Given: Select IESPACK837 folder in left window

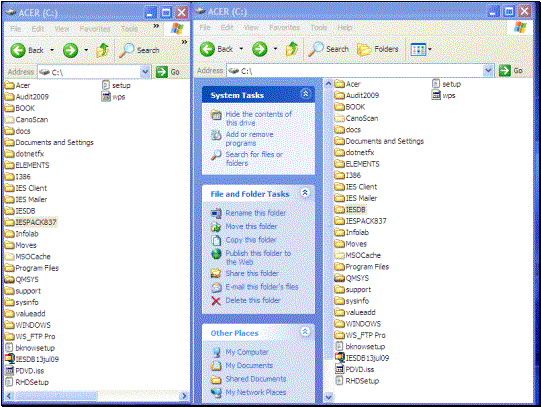Looking at the screenshot, I should pos(31,222).
